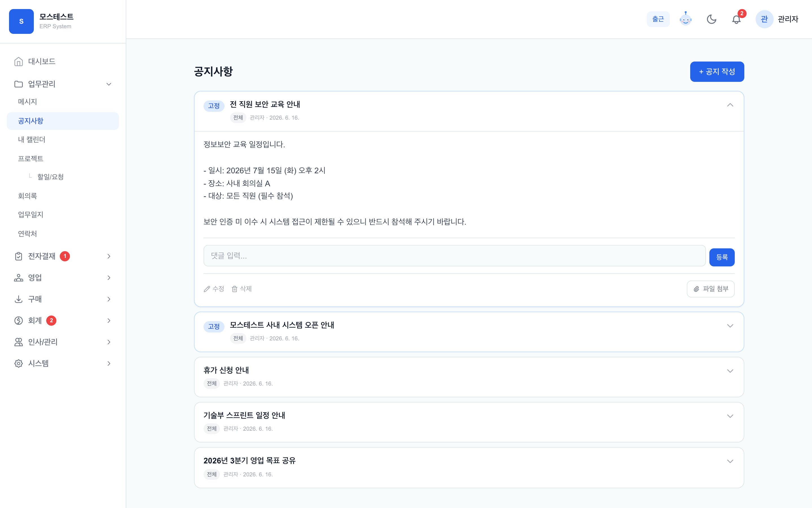Expand the 기술부 스프린트 일정 안내 chevron
Image resolution: width=812 pixels, height=508 pixels.
tap(730, 416)
